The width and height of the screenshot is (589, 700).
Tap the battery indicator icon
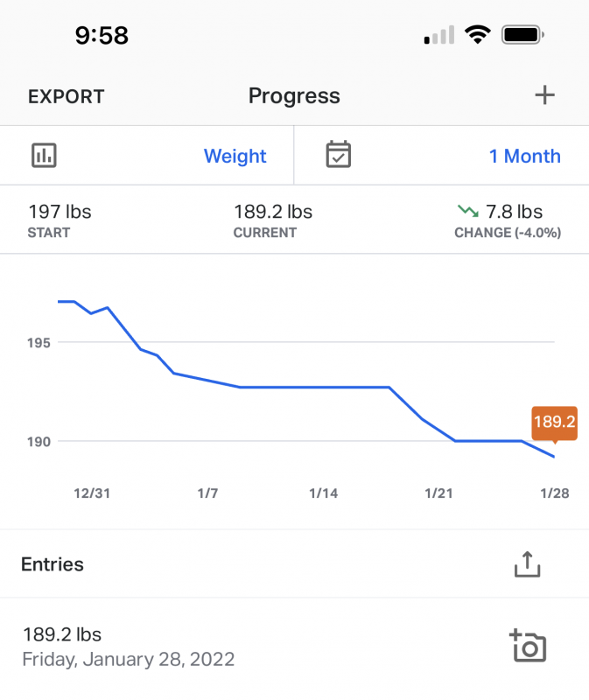point(522,35)
